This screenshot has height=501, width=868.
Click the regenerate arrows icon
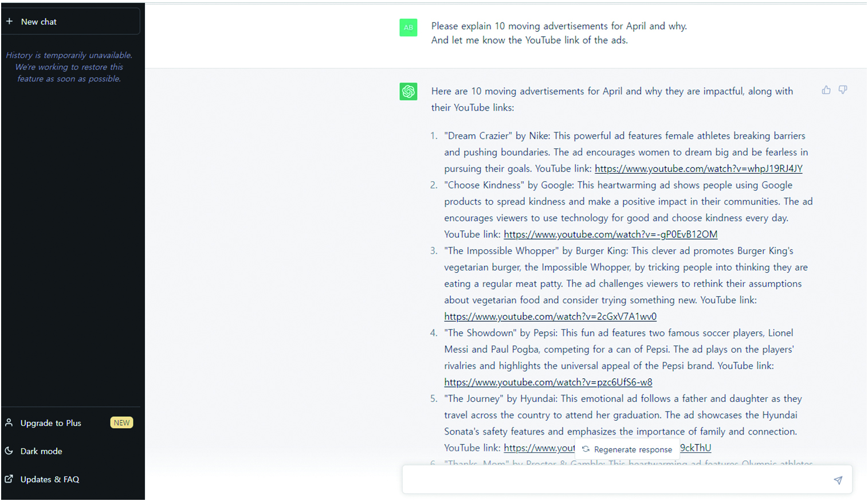coord(586,449)
